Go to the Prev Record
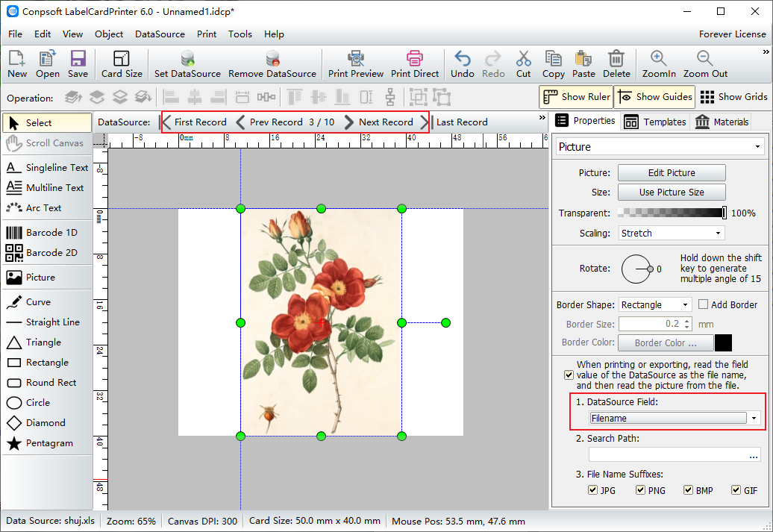Screen dimensions: 773x532 point(269,122)
